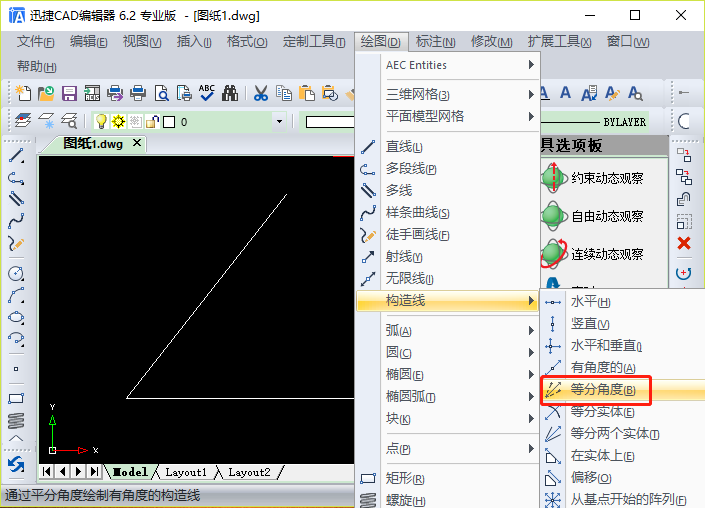Switch to Layout2 tab
The height and width of the screenshot is (508, 705).
click(x=249, y=472)
